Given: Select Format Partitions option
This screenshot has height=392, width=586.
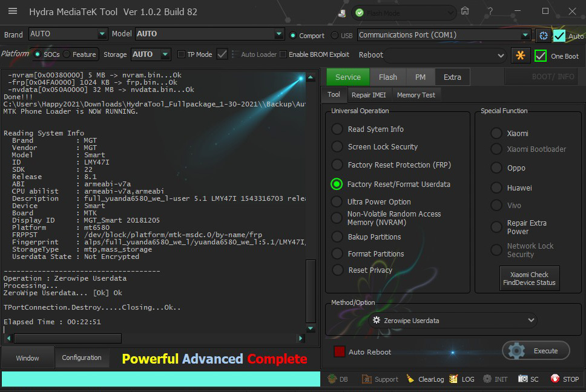Looking at the screenshot, I should [x=337, y=254].
